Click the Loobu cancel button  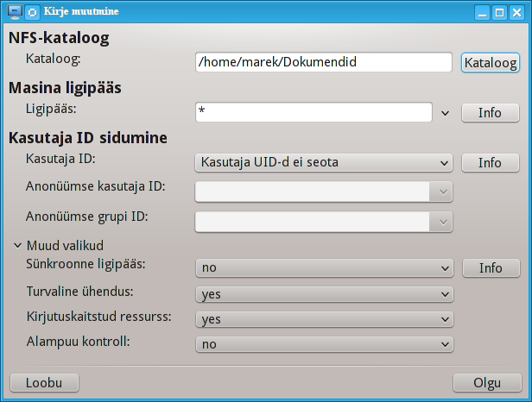[x=44, y=383]
